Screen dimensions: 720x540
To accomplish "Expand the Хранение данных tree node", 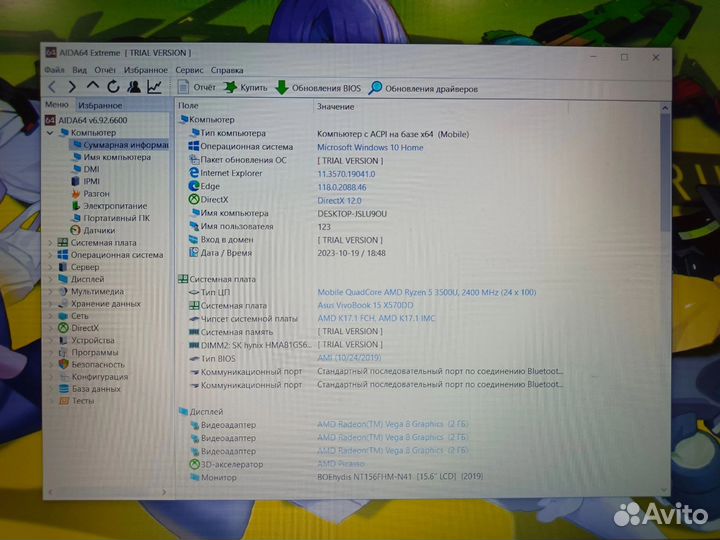I will (51, 304).
